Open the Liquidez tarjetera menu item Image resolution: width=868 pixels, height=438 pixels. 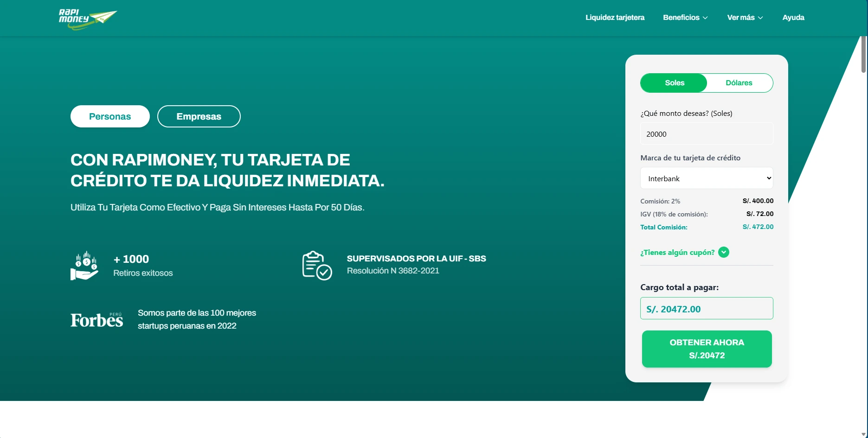[x=615, y=18]
